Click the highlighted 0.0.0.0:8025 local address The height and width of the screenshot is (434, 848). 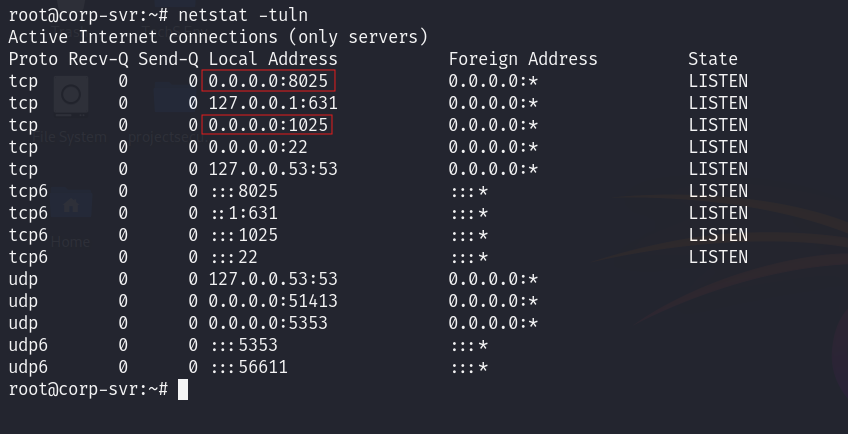[x=268, y=81]
